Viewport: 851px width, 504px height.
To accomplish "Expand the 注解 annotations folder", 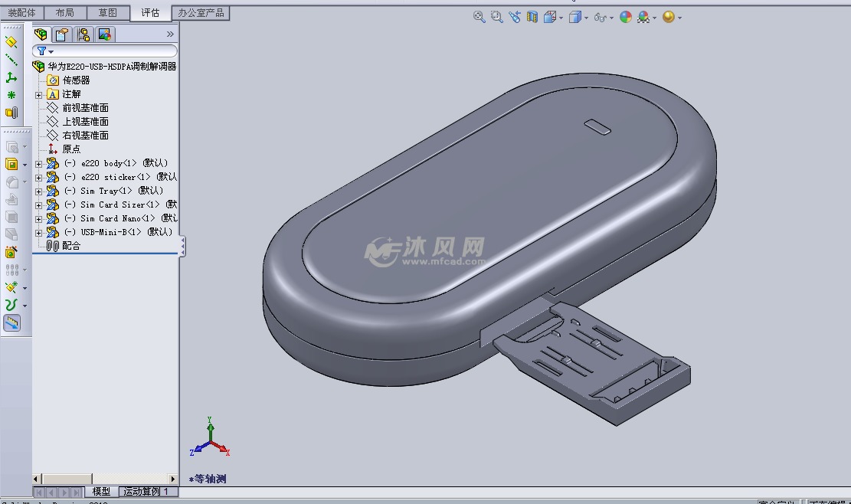I will click(38, 95).
